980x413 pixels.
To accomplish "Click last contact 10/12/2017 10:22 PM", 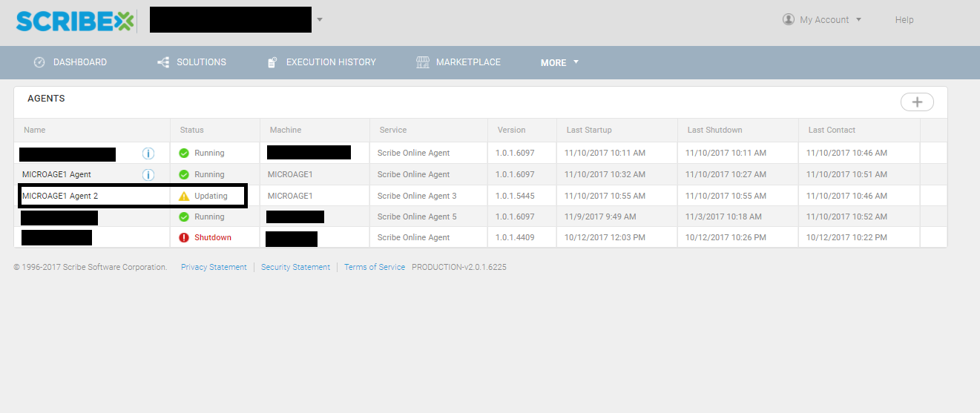I will point(846,237).
